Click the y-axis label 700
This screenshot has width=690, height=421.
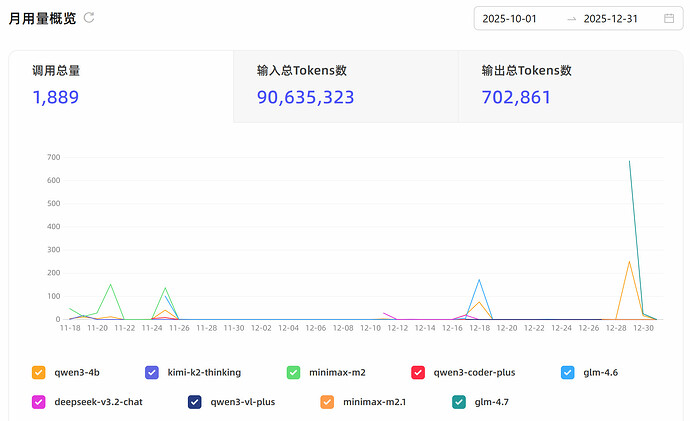pyautogui.click(x=54, y=157)
